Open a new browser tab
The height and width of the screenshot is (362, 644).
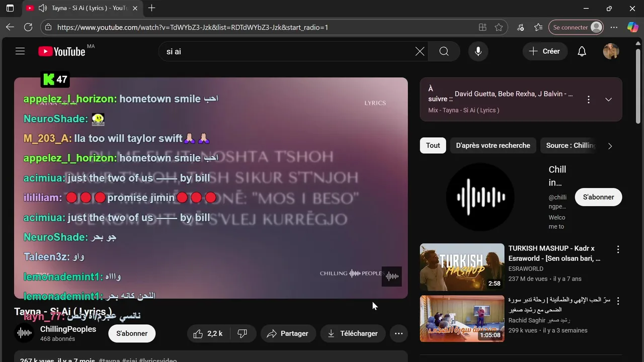(151, 8)
